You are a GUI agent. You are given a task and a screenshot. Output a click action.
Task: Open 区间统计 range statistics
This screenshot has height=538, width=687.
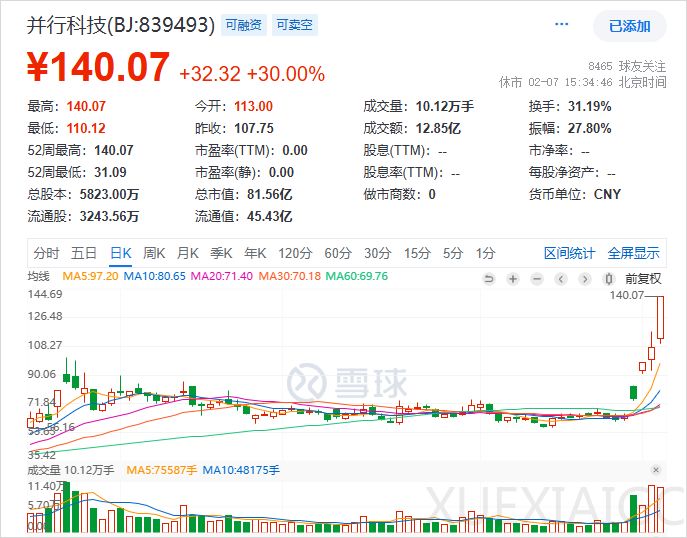569,253
